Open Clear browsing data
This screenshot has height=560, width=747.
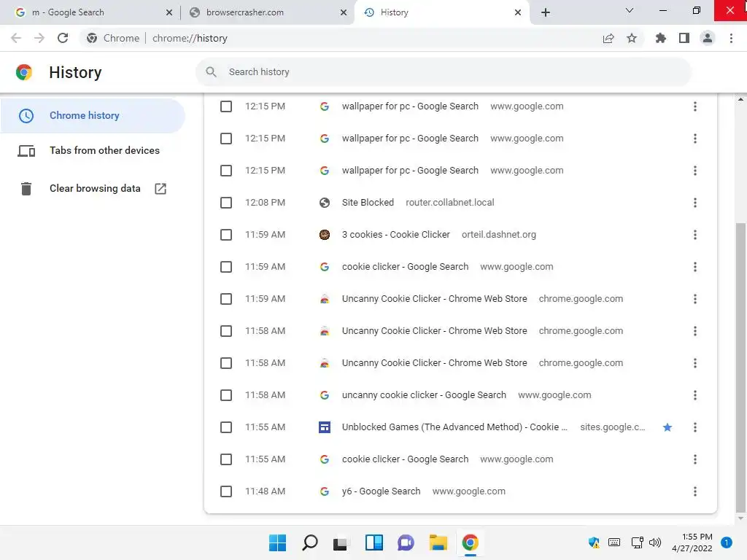[x=93, y=189]
